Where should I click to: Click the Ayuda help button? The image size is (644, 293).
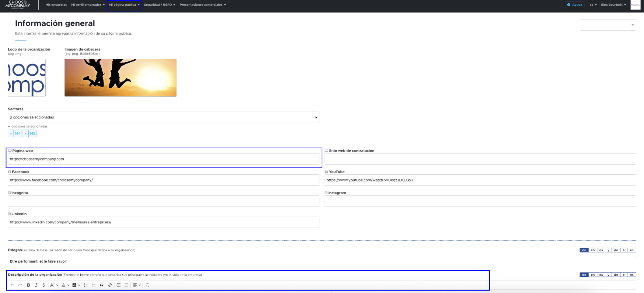(575, 5)
